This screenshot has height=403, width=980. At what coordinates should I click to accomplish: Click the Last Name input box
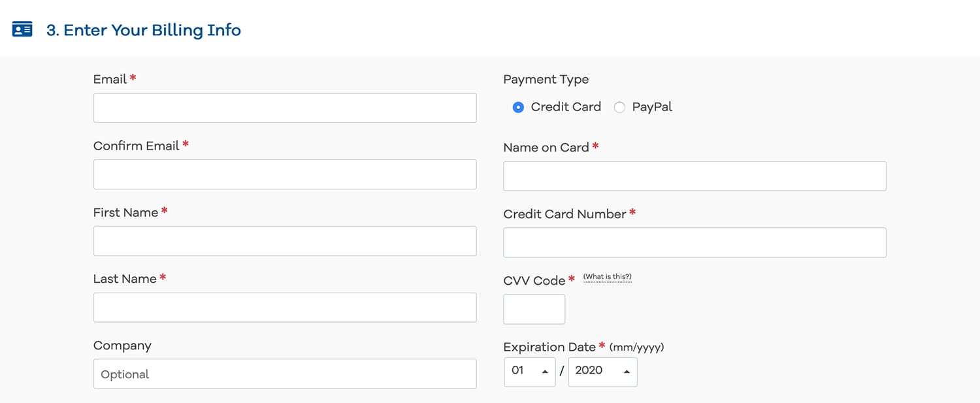(x=285, y=307)
